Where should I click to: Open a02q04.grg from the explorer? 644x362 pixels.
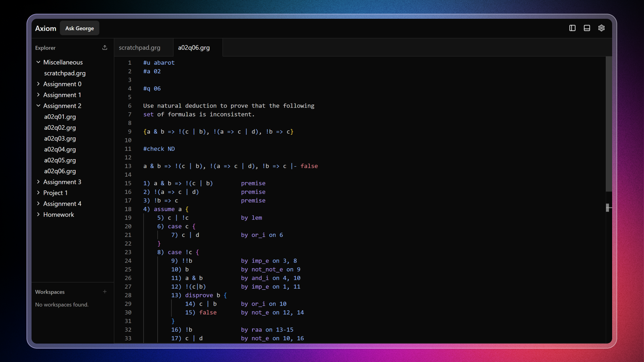pos(60,149)
